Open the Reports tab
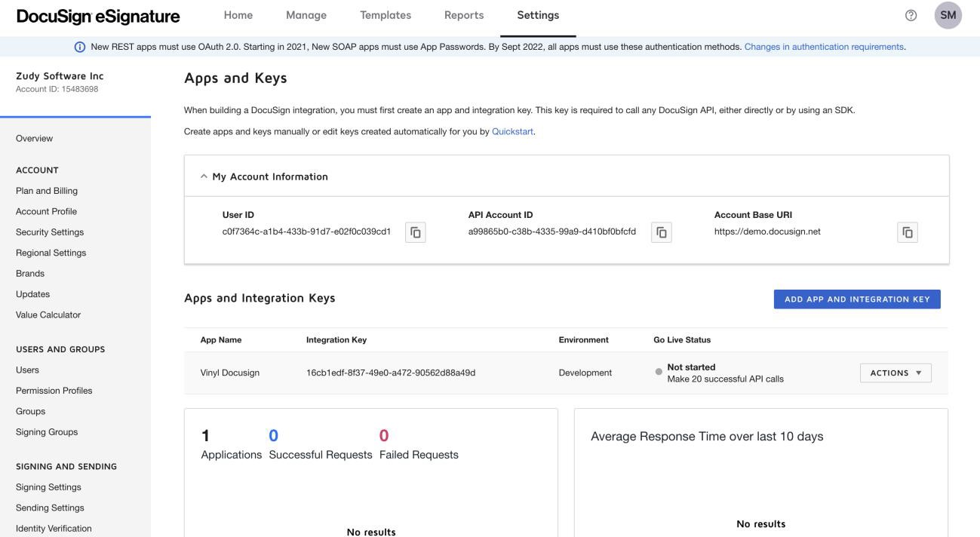 click(x=464, y=16)
